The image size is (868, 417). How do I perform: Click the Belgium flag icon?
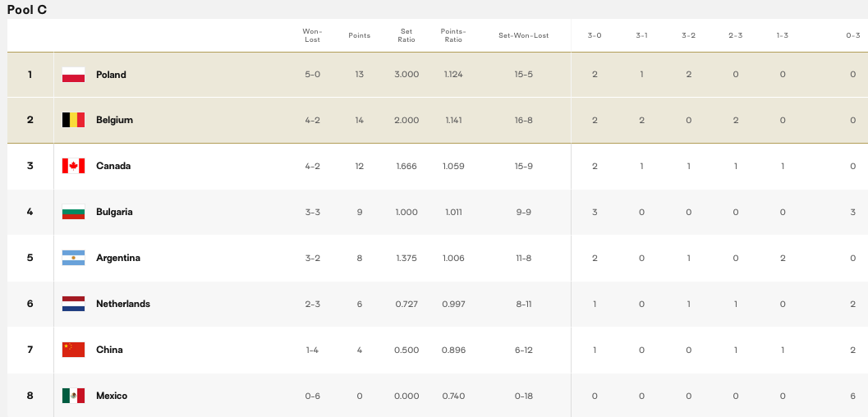pyautogui.click(x=73, y=120)
